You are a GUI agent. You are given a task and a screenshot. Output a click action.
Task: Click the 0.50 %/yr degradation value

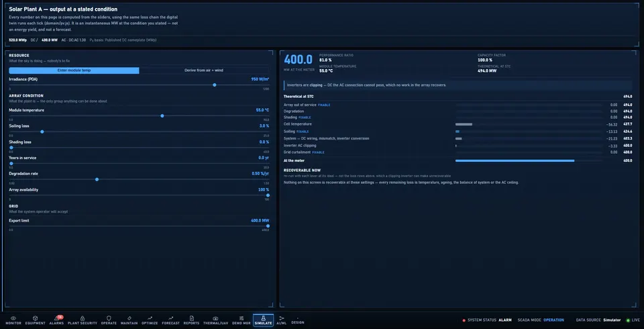[260, 173]
